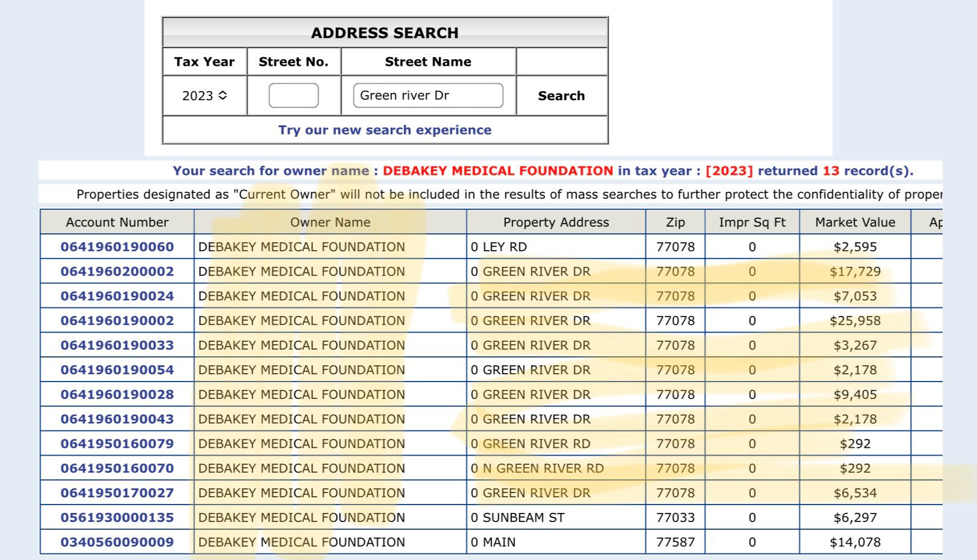This screenshot has width=977, height=560.
Task: Click the Street No. column label
Action: click(294, 61)
